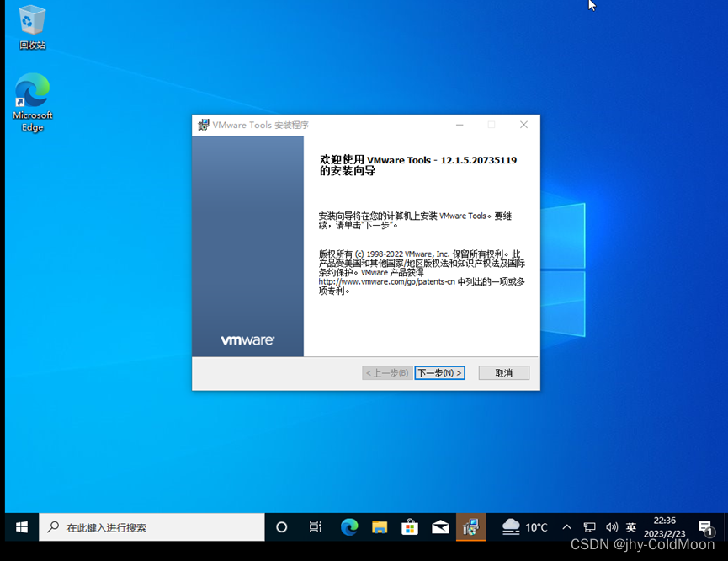Open Microsoft Store from the taskbar

click(x=410, y=526)
